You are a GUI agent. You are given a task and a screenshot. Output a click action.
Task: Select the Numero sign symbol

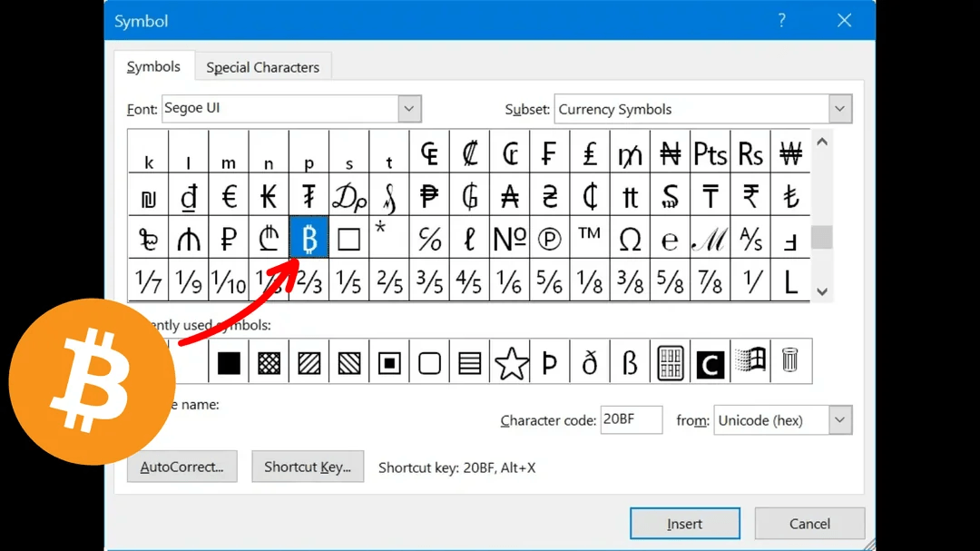(509, 238)
